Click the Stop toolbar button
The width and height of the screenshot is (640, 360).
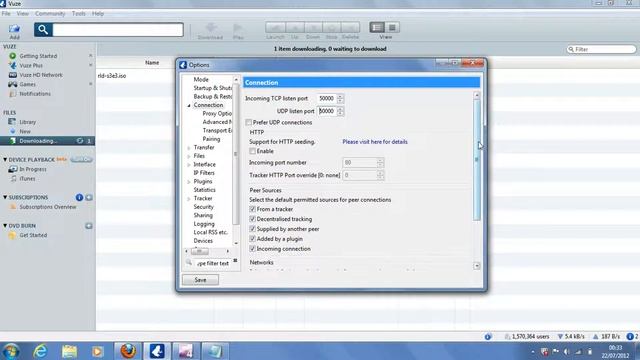[331, 28]
